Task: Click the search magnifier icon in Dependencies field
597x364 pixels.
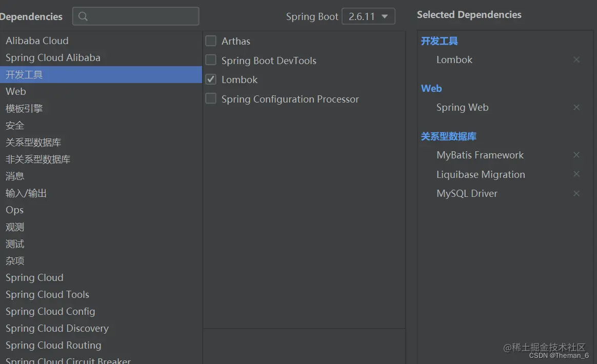Action: (83, 16)
